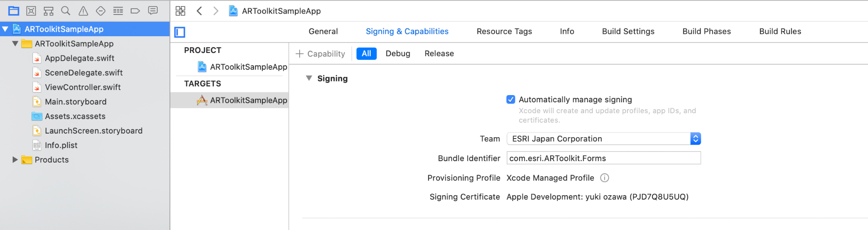The image size is (868, 230).
Task: Go forward with the right chevron
Action: pos(216,11)
